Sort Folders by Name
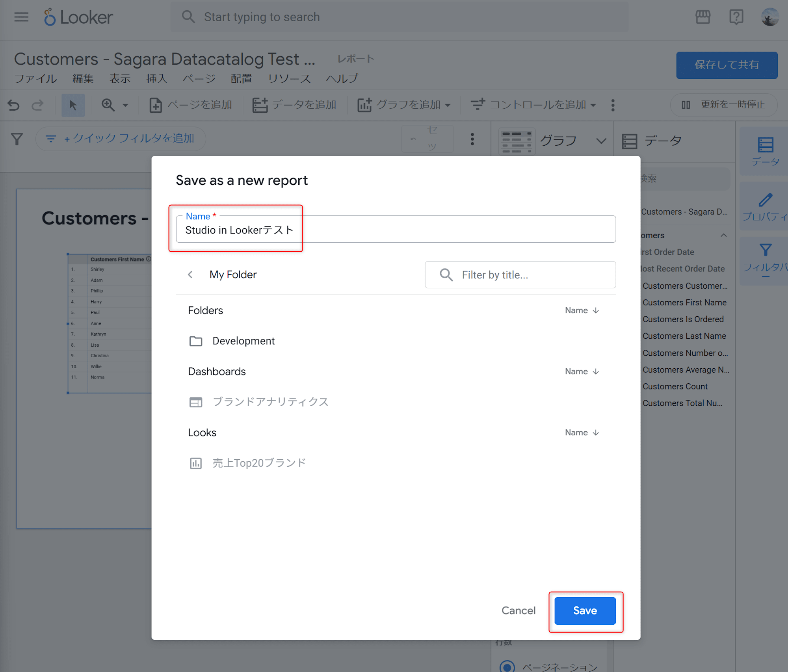This screenshot has height=672, width=788. (582, 310)
